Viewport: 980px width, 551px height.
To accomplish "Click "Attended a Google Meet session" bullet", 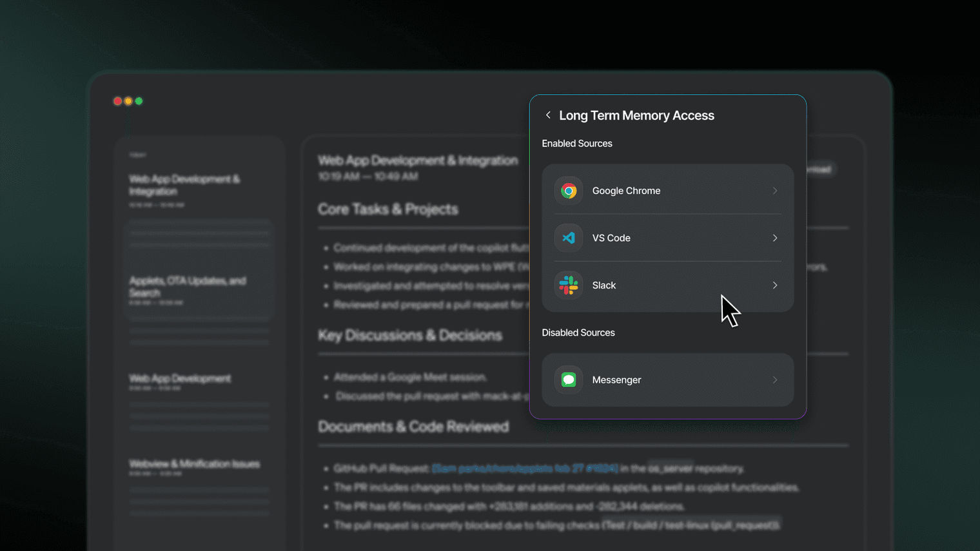I will (410, 377).
